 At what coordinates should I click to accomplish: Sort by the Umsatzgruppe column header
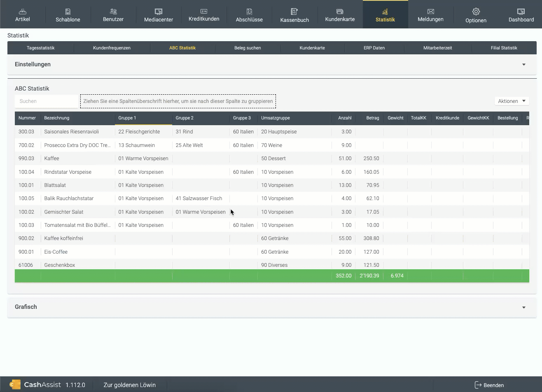(x=294, y=118)
